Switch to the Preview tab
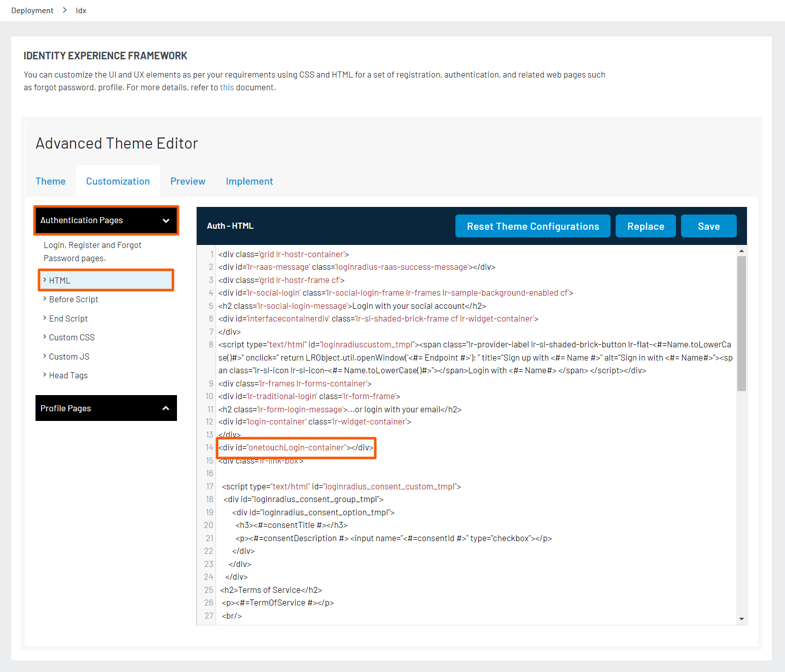This screenshot has width=785, height=672. 188,181
